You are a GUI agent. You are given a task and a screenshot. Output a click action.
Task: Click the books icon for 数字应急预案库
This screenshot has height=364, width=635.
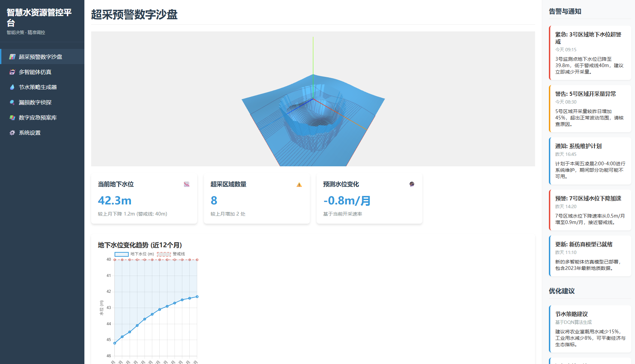(12, 117)
